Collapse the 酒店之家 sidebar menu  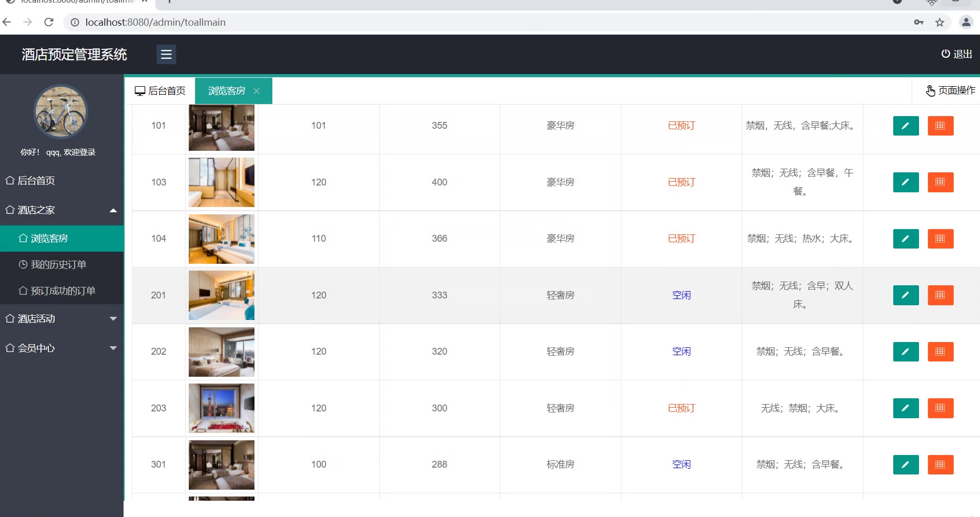(x=62, y=210)
